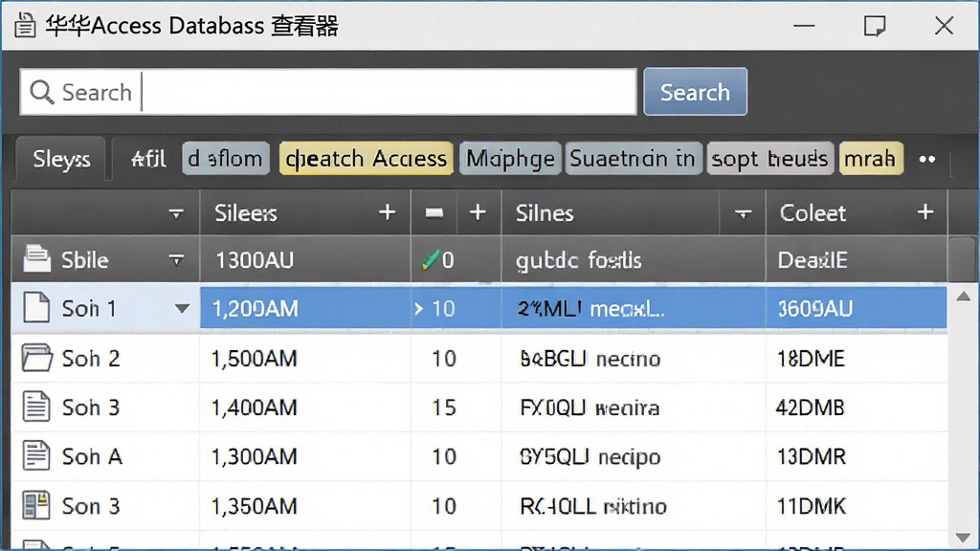Click the Son 3 form layout icon
This screenshot has height=551, width=980.
coord(36,505)
